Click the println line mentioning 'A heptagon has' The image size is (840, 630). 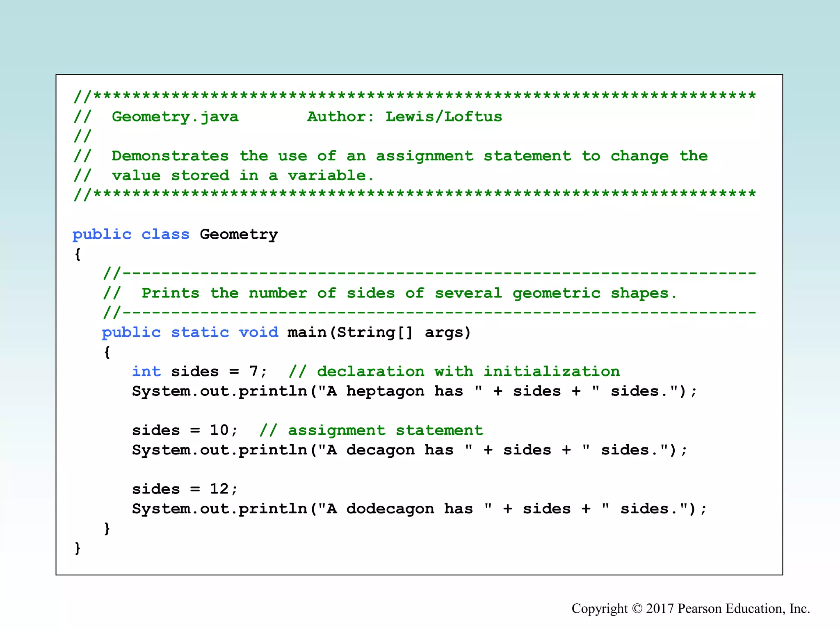414,391
